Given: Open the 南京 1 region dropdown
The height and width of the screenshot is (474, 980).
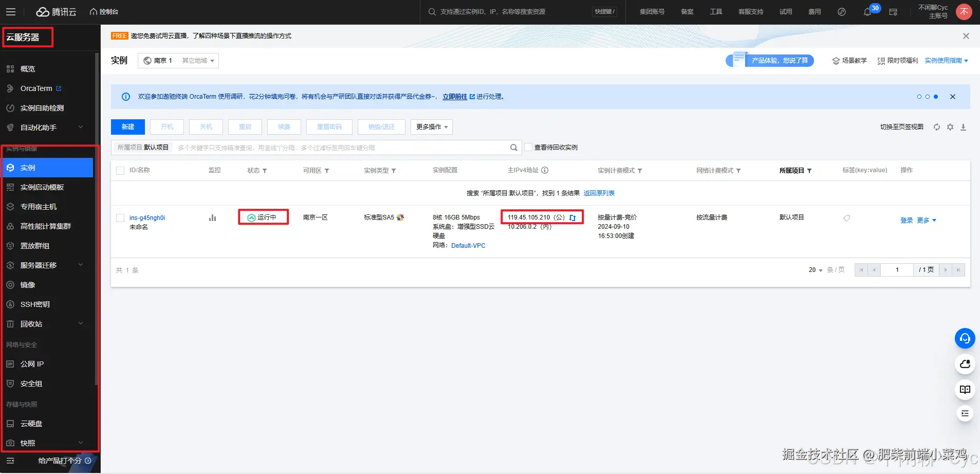Looking at the screenshot, I should coord(178,61).
